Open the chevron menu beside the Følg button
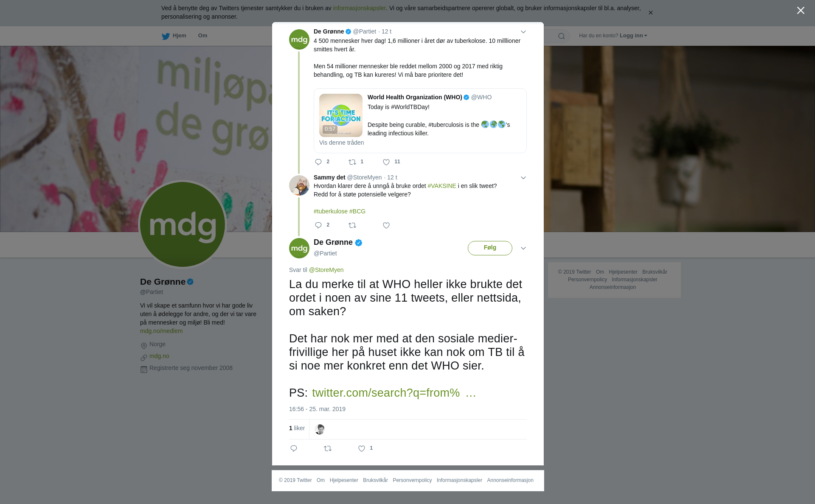This screenshot has height=504, width=815. 523,248
